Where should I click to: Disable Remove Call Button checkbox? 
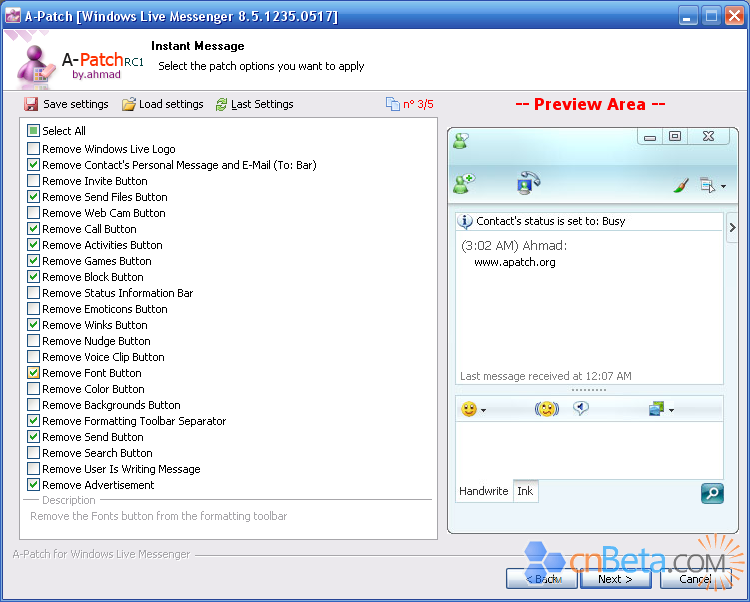pyautogui.click(x=33, y=229)
